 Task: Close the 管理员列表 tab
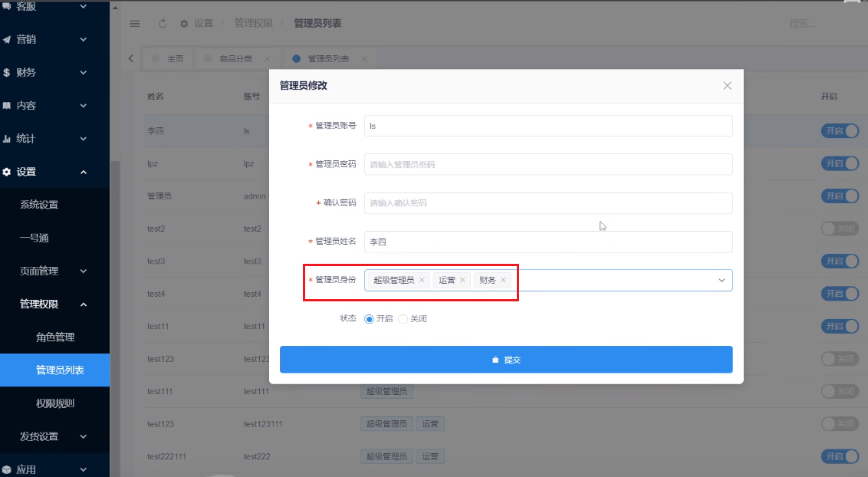click(364, 58)
